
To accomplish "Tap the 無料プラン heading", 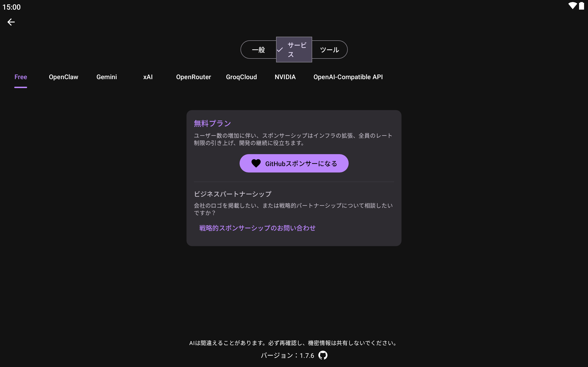I will (212, 124).
